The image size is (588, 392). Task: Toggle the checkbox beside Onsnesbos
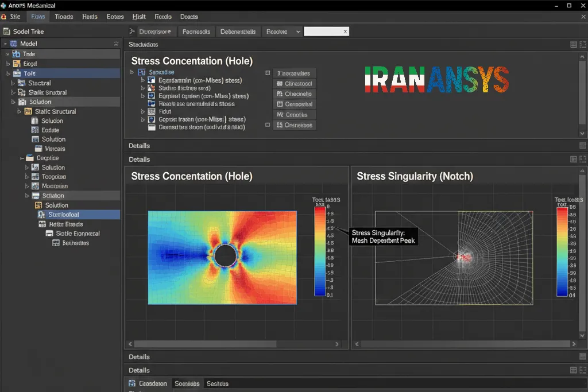point(268,125)
